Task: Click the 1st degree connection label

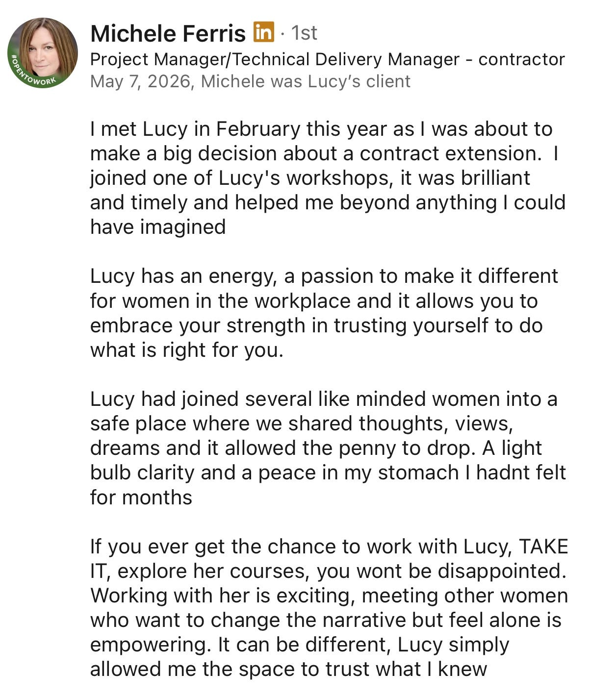Action: [304, 33]
